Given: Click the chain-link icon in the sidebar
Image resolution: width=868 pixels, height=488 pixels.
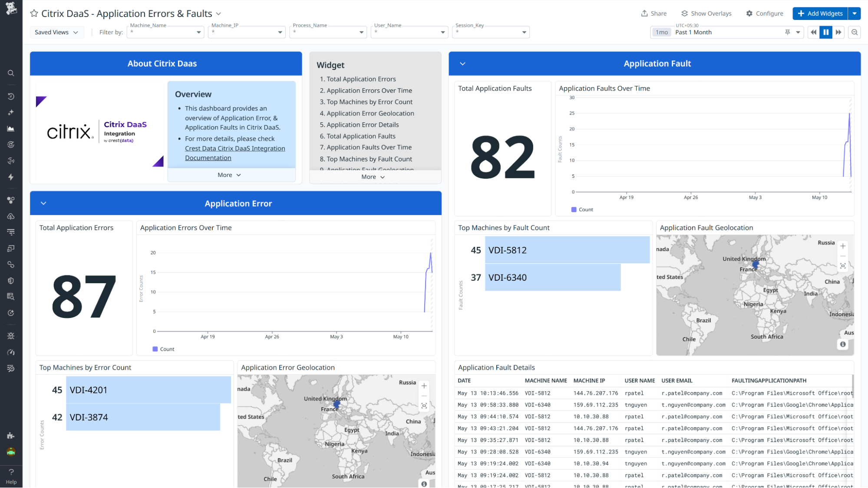Looking at the screenshot, I should click(11, 265).
